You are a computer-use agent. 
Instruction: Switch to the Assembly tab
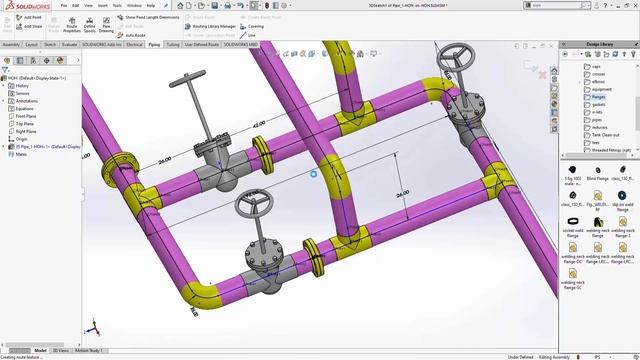click(11, 44)
